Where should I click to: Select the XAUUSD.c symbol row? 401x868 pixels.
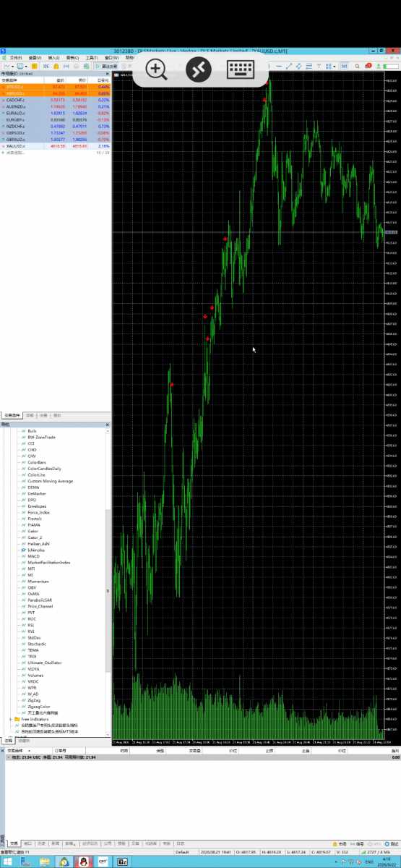pyautogui.click(x=56, y=146)
